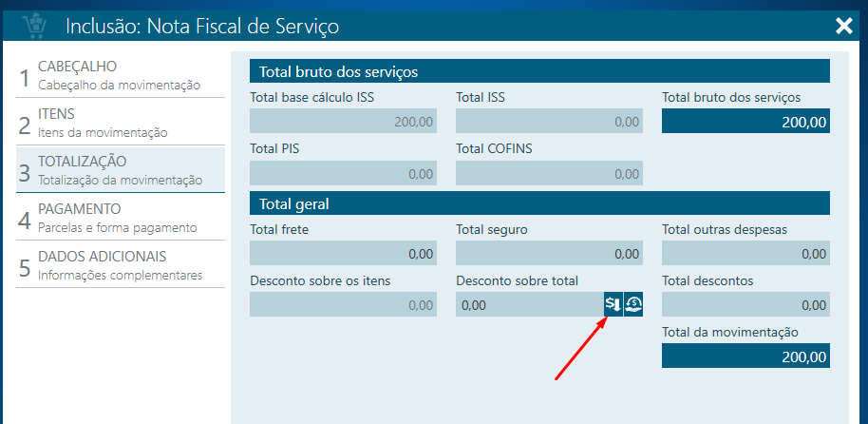Close the Nota Fiscal de Serviço dialog

[844, 26]
